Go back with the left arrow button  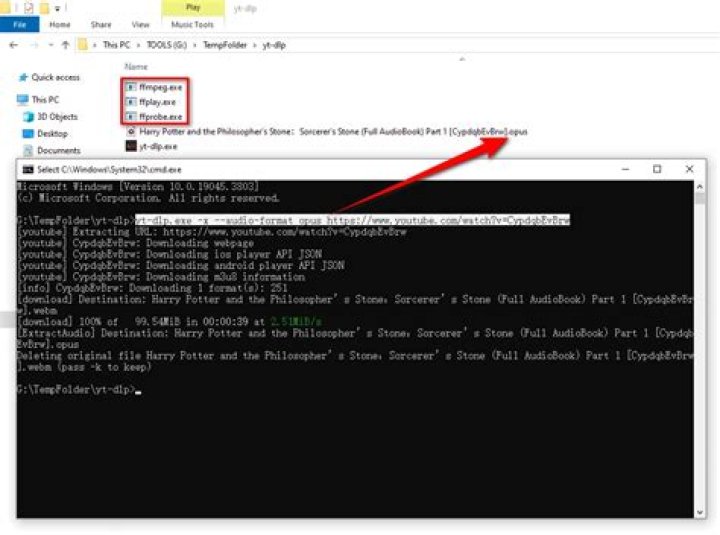pos(13,45)
